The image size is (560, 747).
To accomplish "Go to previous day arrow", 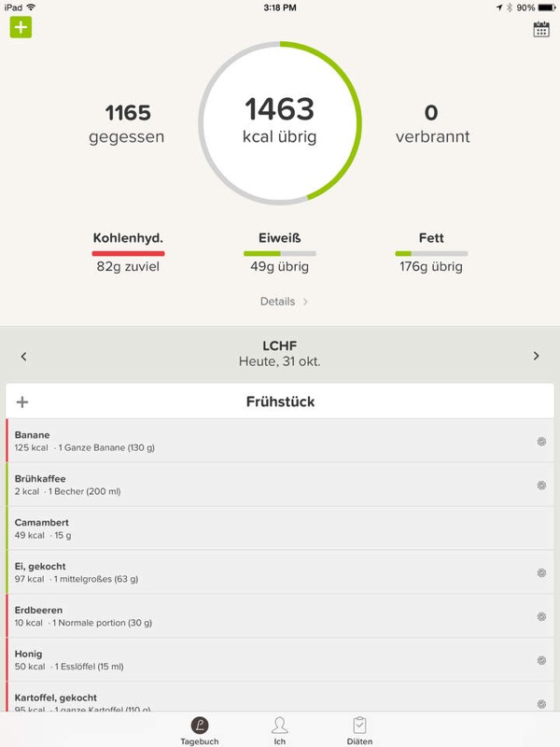I will click(x=24, y=356).
